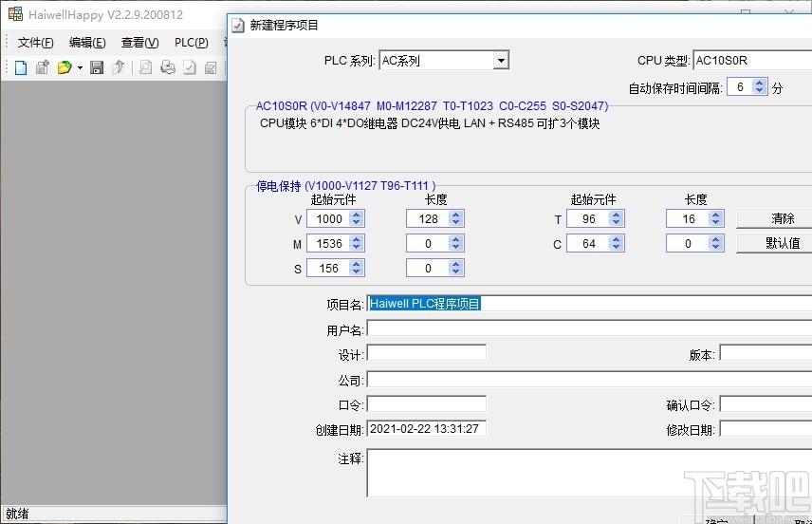The image size is (812, 524).
Task: Click the CPU 类型 AC10S0R field
Action: coord(752,61)
